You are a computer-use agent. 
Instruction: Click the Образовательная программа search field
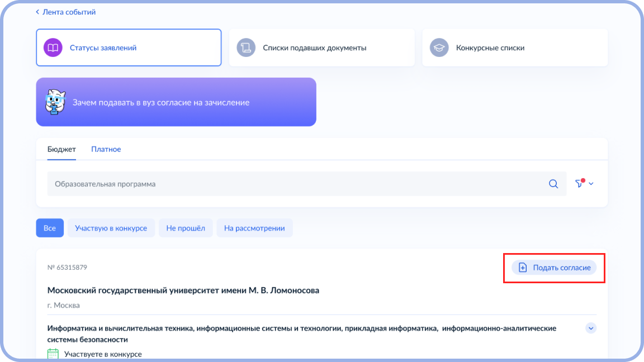point(296,184)
